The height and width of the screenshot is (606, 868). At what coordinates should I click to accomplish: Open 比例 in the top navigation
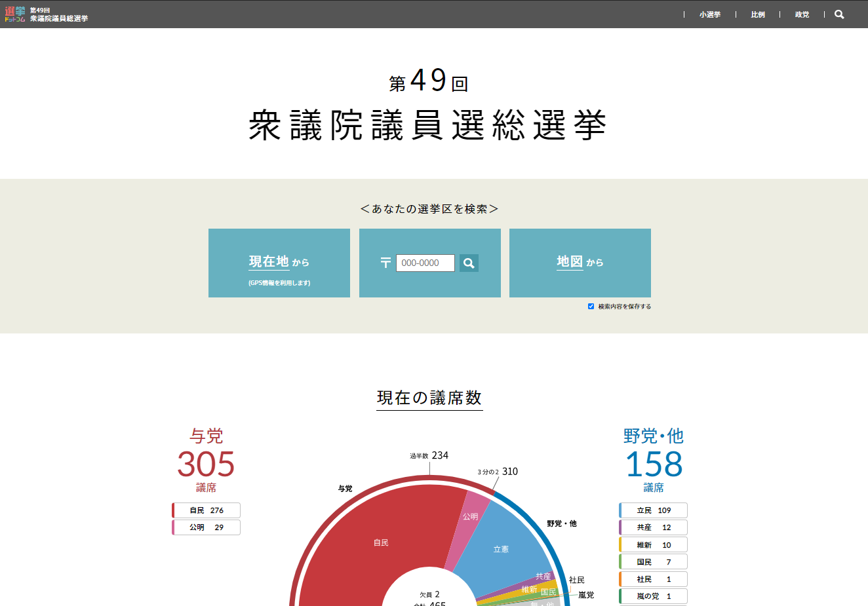click(758, 14)
